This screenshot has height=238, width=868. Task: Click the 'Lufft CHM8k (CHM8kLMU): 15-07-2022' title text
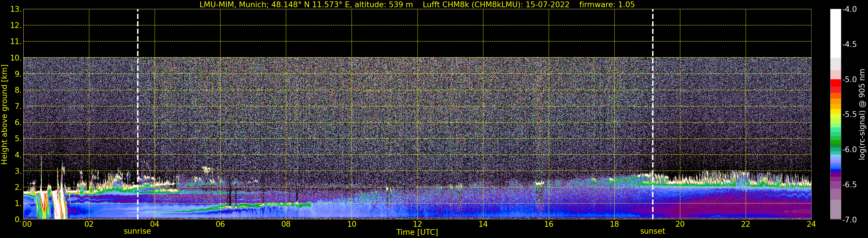coord(496,5)
